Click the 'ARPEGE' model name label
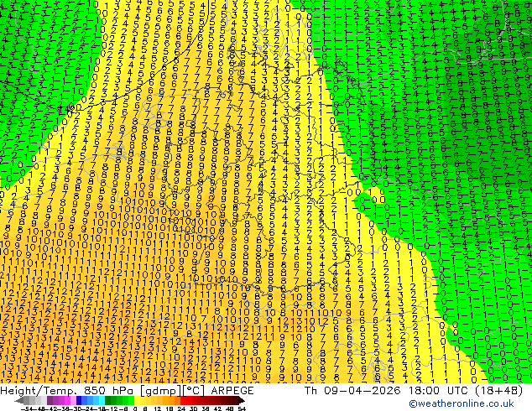Screen dimensions: 532x411 [232, 391]
